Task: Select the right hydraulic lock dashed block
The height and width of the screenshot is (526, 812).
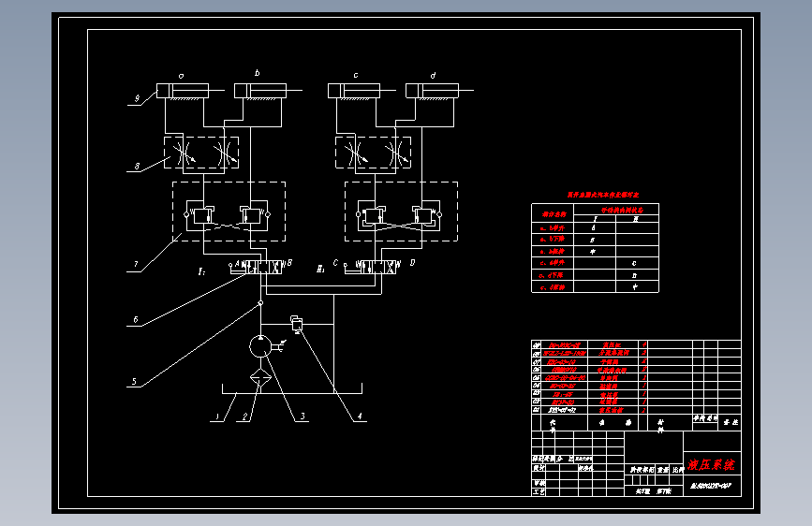Action: pyautogui.click(x=402, y=212)
